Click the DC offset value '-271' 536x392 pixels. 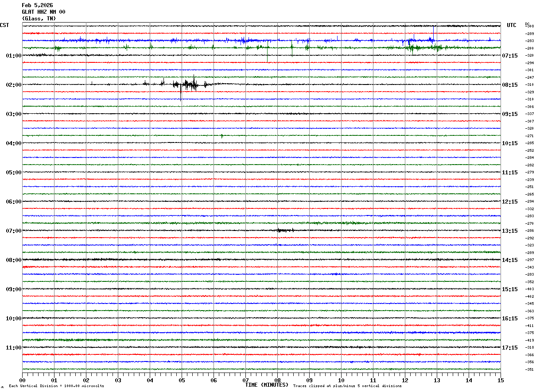coord(529,136)
